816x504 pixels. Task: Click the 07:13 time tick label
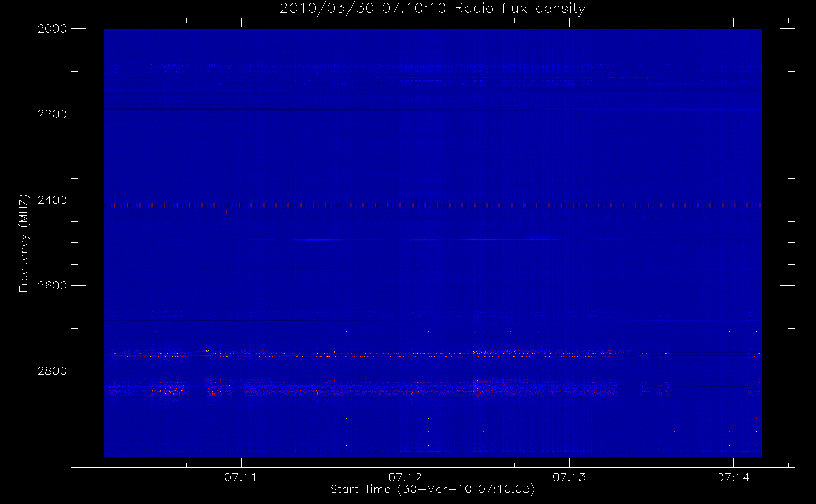(569, 477)
